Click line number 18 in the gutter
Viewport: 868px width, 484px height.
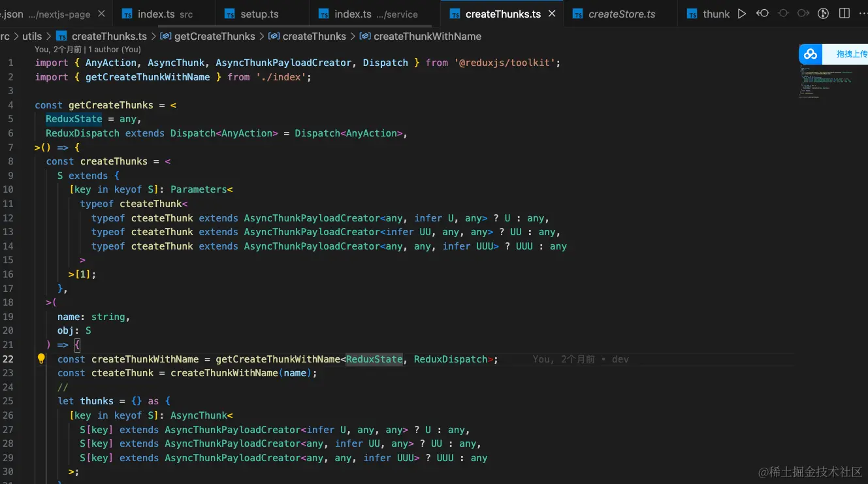(8, 302)
